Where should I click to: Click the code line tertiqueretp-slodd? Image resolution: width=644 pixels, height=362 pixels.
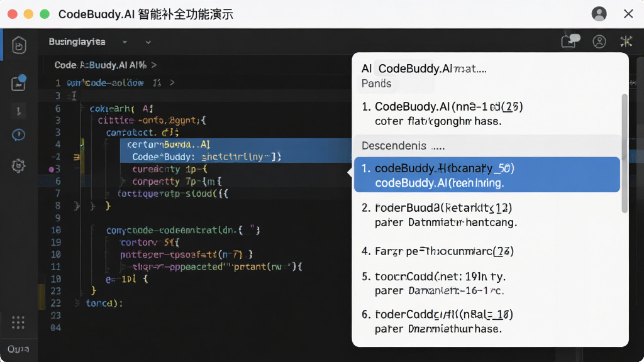[x=172, y=194]
